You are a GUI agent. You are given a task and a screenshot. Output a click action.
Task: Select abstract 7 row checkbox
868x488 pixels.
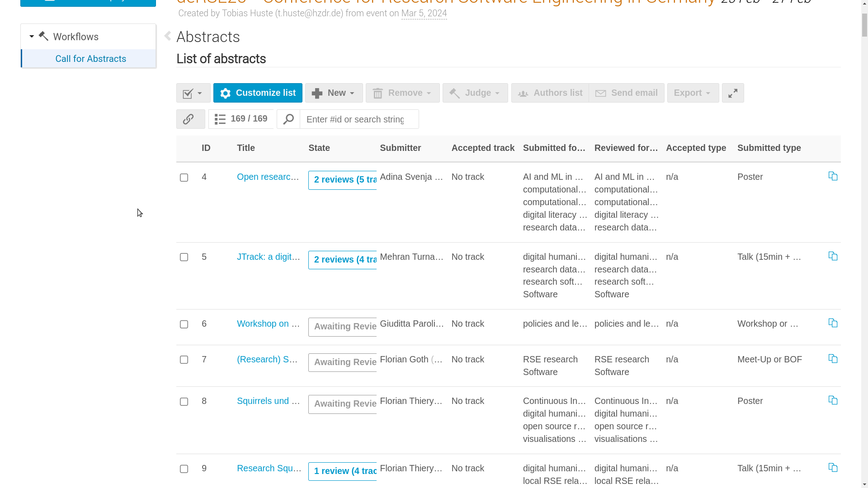[x=184, y=360]
